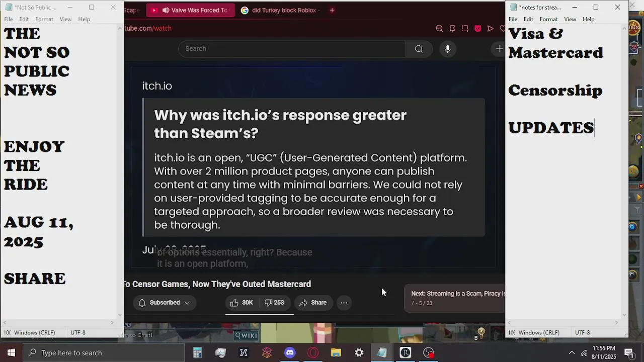Switch to 'did Turkey block Roblox' tab
This screenshot has width=644, height=362.
point(280,10)
